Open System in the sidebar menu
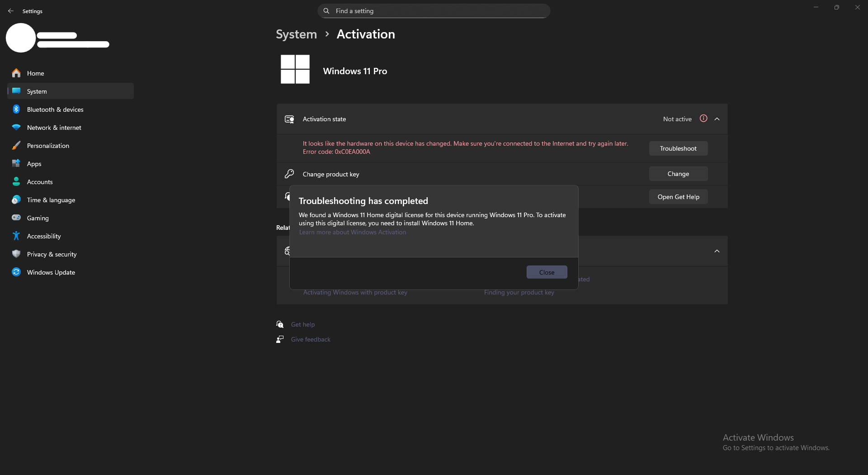 tap(71, 91)
